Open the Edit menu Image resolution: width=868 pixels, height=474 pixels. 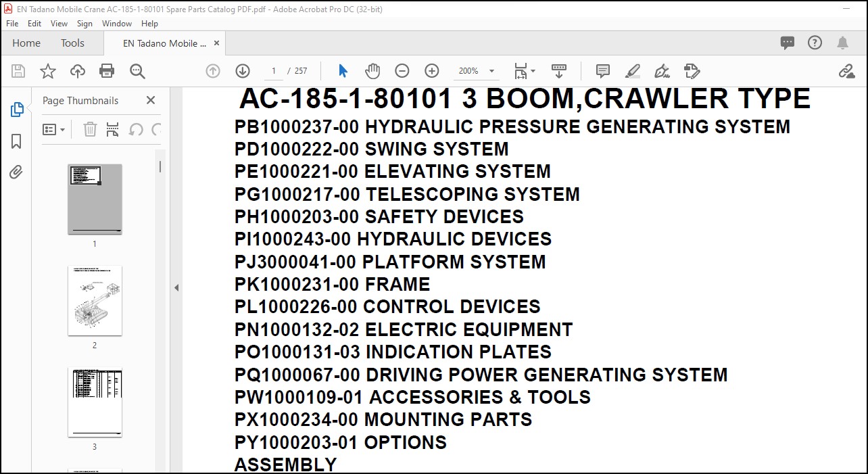[x=34, y=23]
